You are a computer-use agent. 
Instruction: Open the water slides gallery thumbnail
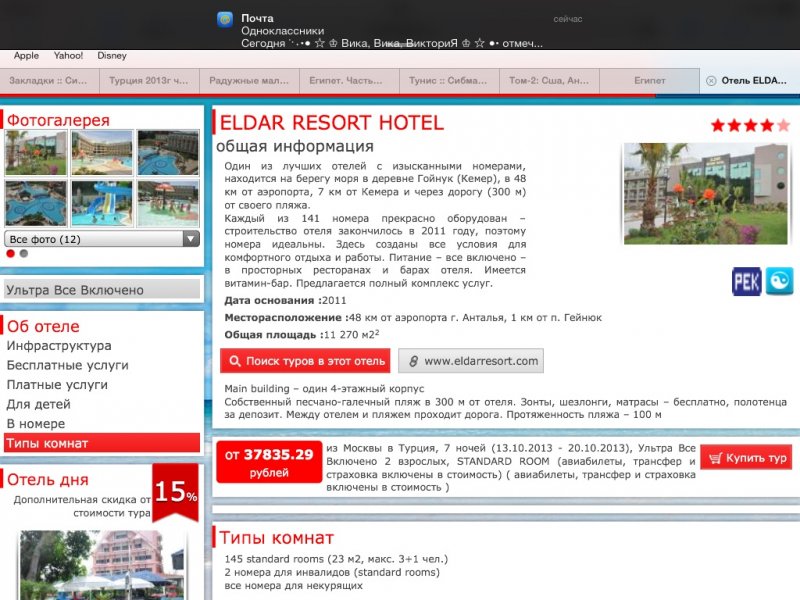pyautogui.click(x=102, y=203)
